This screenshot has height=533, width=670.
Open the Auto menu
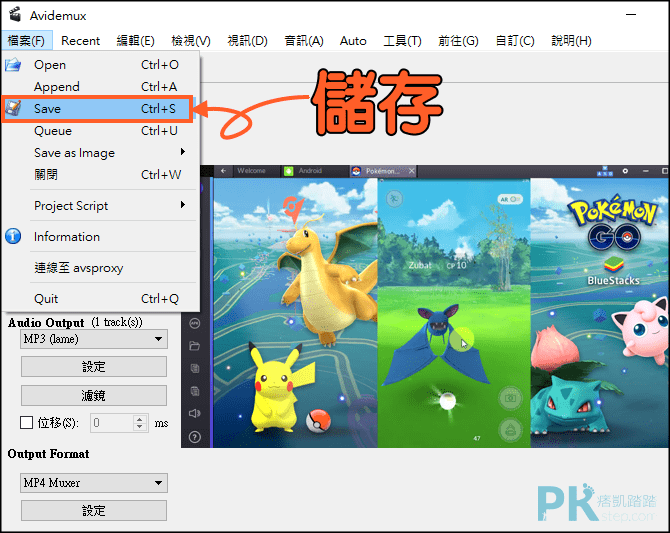pos(353,41)
